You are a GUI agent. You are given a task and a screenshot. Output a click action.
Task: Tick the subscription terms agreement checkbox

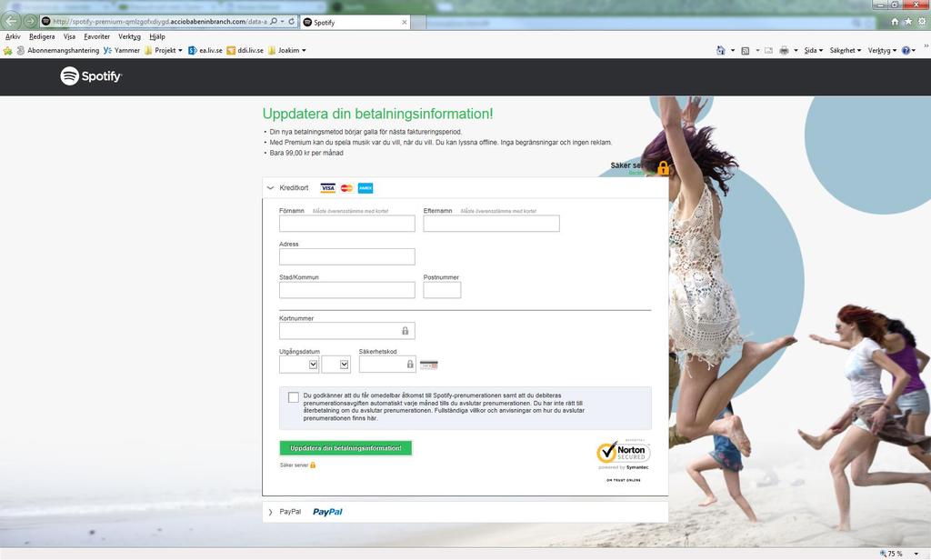click(294, 397)
